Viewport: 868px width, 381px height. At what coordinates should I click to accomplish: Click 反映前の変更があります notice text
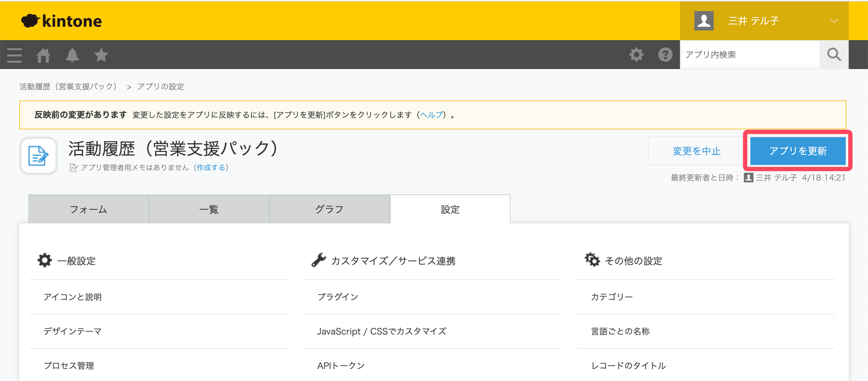(x=80, y=115)
